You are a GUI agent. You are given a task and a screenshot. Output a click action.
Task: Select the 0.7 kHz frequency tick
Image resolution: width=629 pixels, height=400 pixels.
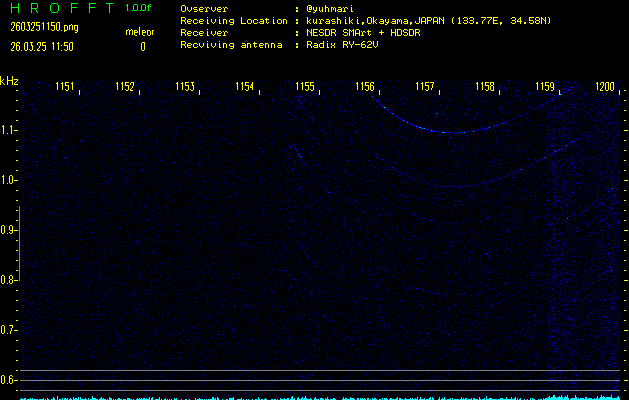click(x=9, y=330)
